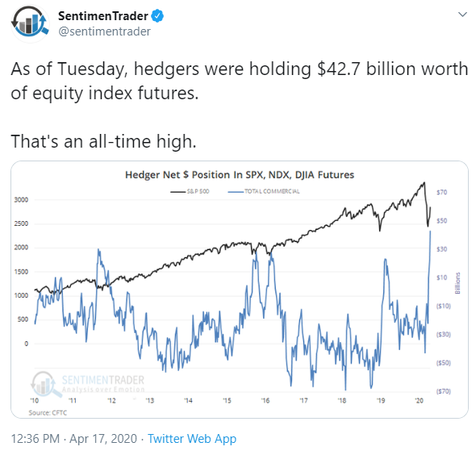Click the Source: CFTC caption
Image resolution: width=476 pixels, height=455 pixels.
(x=48, y=412)
